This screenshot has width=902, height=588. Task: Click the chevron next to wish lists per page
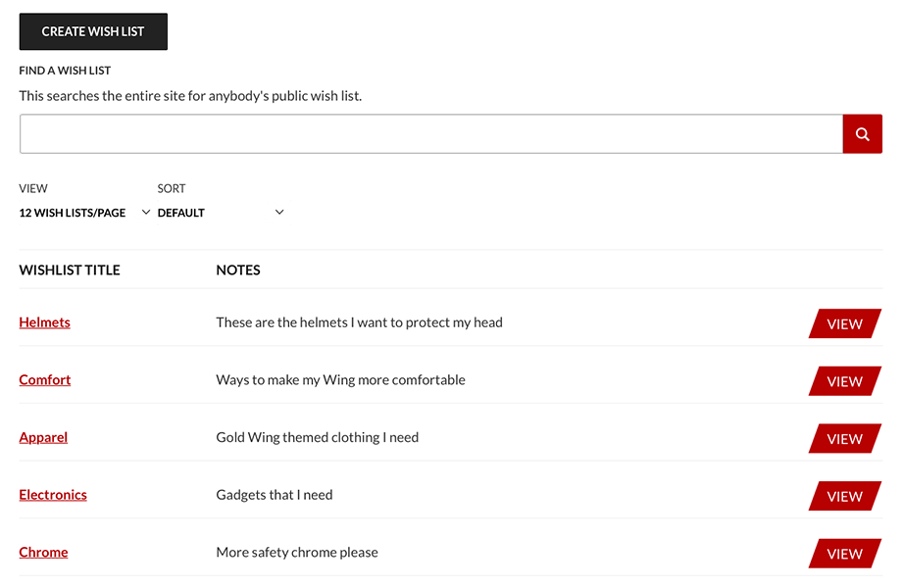pos(146,212)
